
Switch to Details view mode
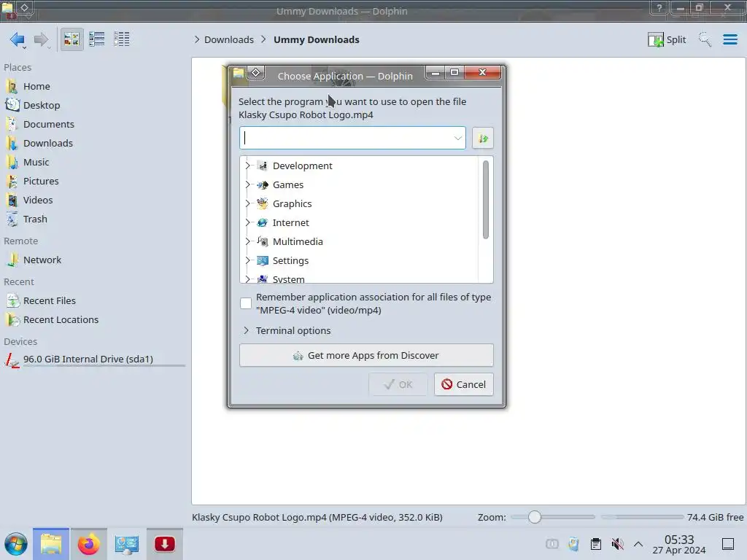pos(122,39)
